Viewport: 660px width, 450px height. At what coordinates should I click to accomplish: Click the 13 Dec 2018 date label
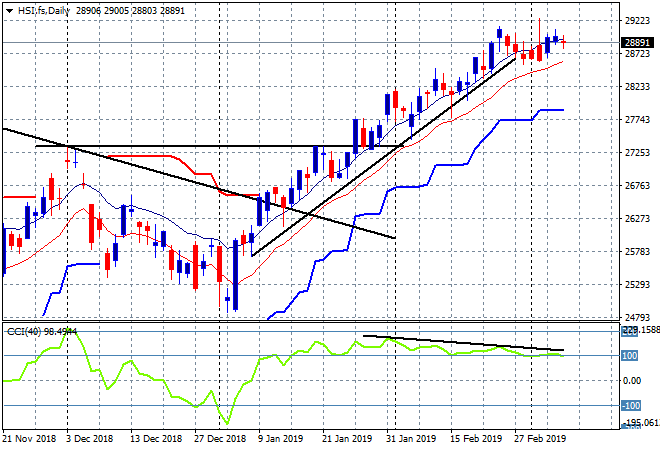156,439
